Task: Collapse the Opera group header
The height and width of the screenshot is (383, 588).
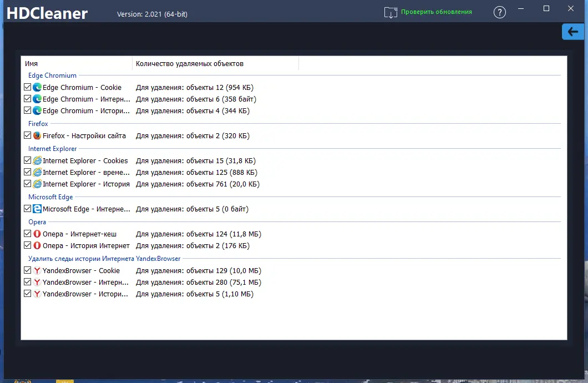Action: (37, 221)
